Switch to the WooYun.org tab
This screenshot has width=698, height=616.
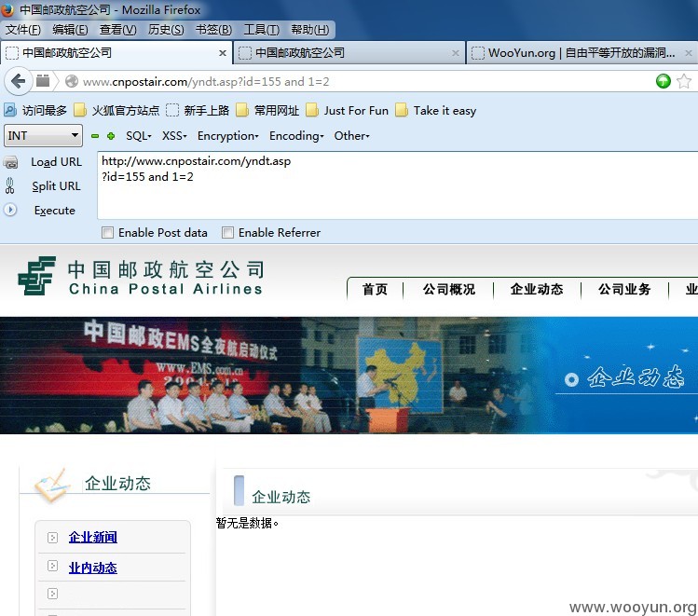582,53
